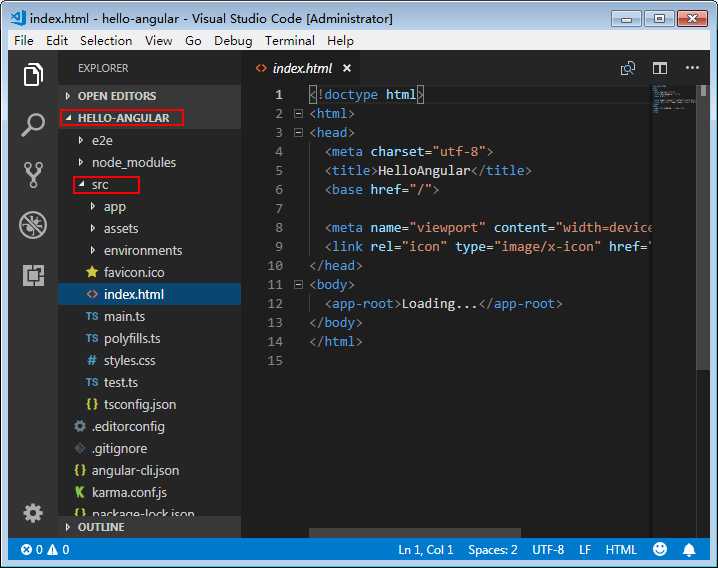The width and height of the screenshot is (718, 568).
Task: Close the index.html editor tab
Action: (347, 68)
